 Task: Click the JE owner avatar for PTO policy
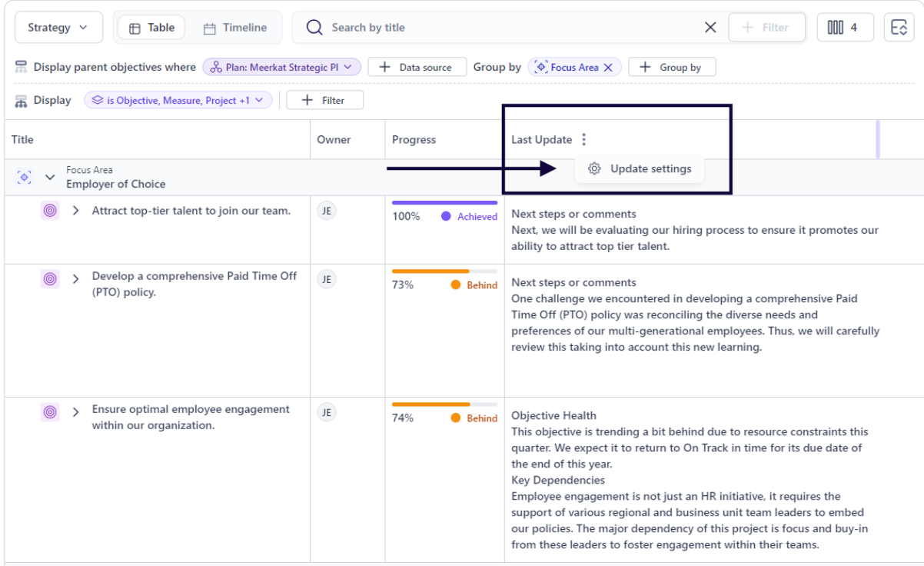pos(327,279)
